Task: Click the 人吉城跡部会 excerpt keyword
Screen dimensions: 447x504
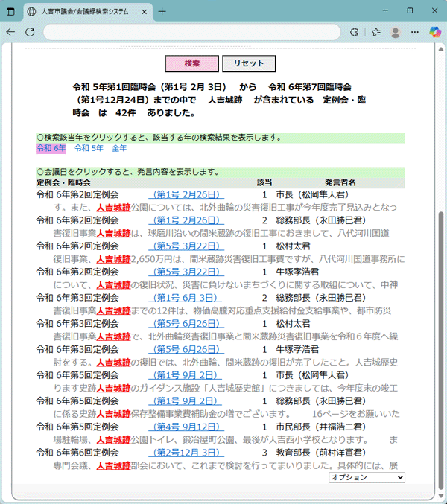Action: point(113,465)
